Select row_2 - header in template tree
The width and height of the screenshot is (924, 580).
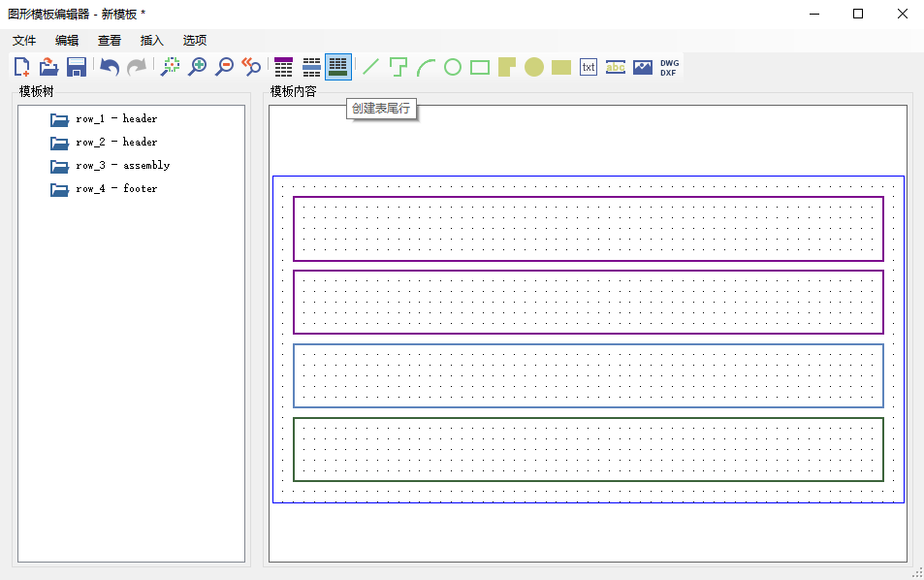point(116,142)
